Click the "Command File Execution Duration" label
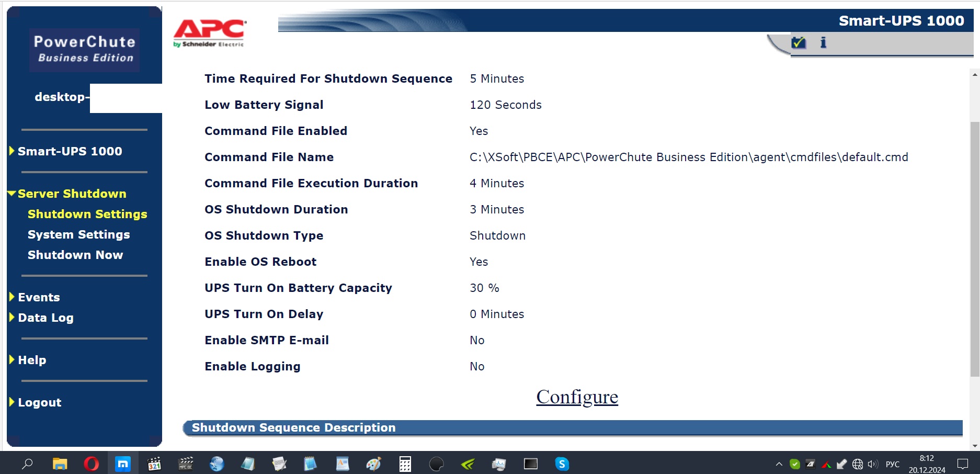 (x=311, y=183)
